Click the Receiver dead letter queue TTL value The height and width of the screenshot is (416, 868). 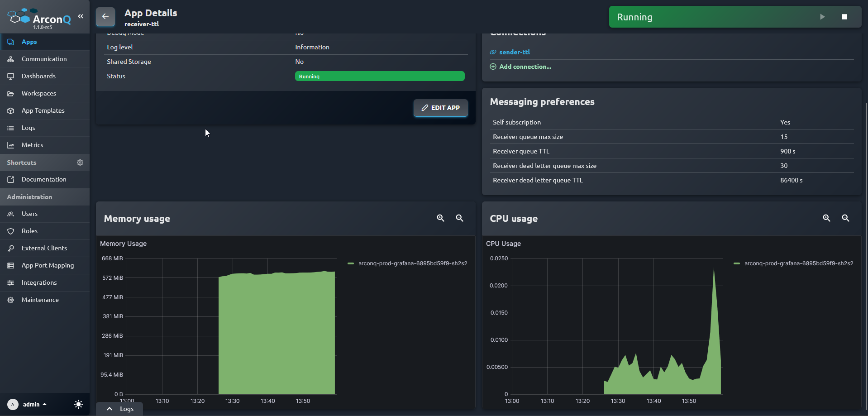[791, 180]
